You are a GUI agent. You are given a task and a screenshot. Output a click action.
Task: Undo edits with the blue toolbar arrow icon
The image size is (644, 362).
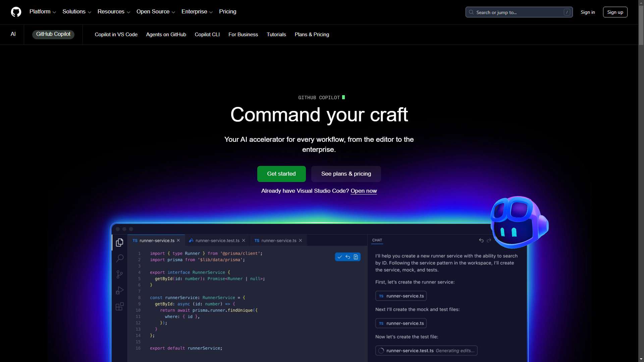point(348,257)
